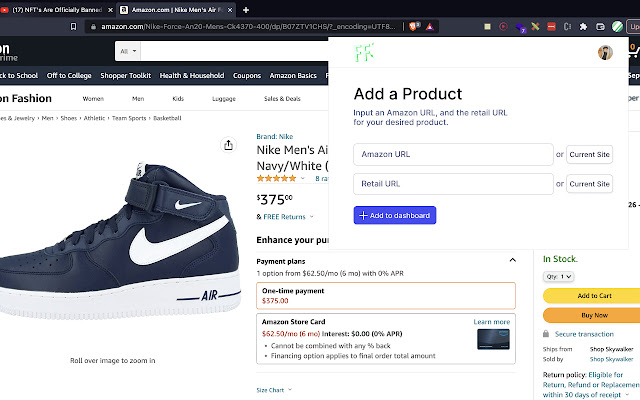Click the star rating for the shoe
640x400 pixels.
point(277,178)
